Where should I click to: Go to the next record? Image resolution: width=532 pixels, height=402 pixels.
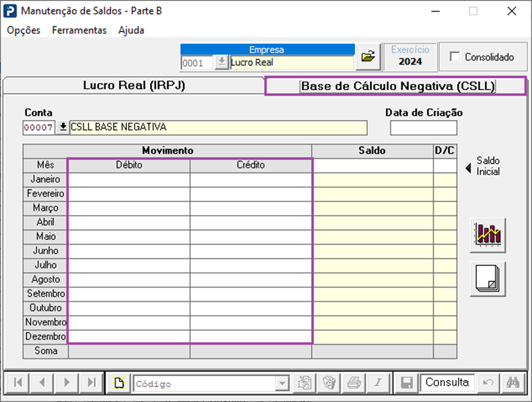click(x=67, y=383)
